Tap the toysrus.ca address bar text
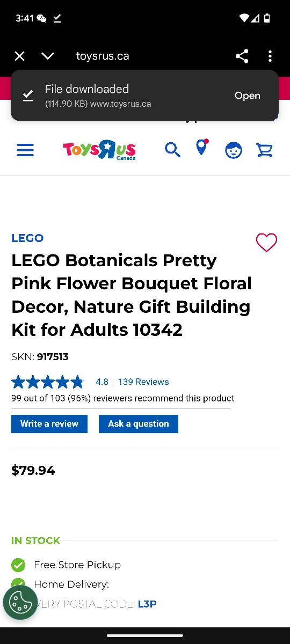The image size is (290, 644). pos(103,56)
